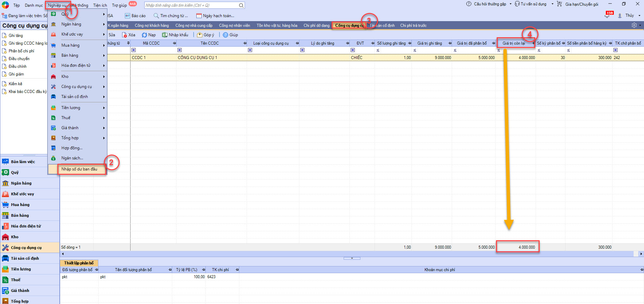644x304 pixels.
Task: Click the Xóa delete icon in toolbar
Action: coord(124,35)
